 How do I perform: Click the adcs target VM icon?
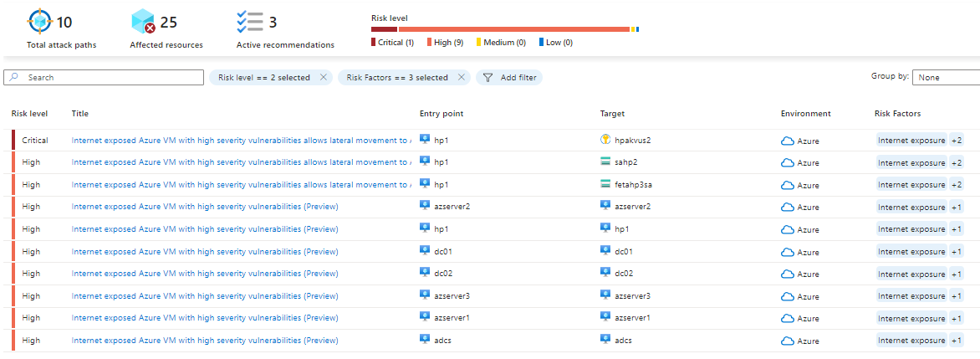(605, 340)
